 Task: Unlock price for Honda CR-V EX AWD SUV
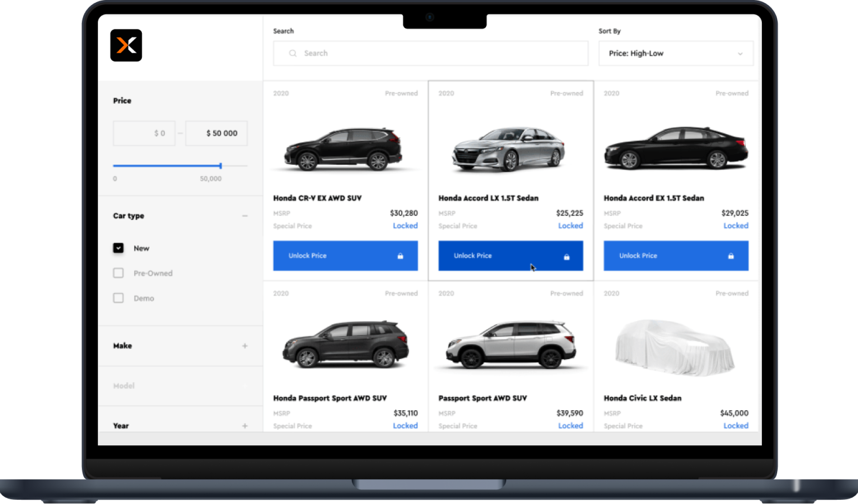pos(345,256)
